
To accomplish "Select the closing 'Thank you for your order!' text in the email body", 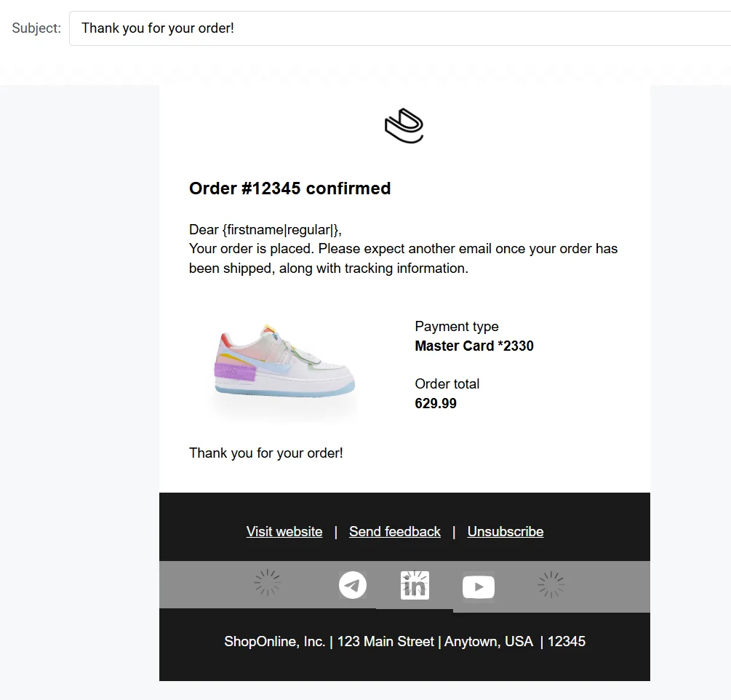I will point(265,453).
